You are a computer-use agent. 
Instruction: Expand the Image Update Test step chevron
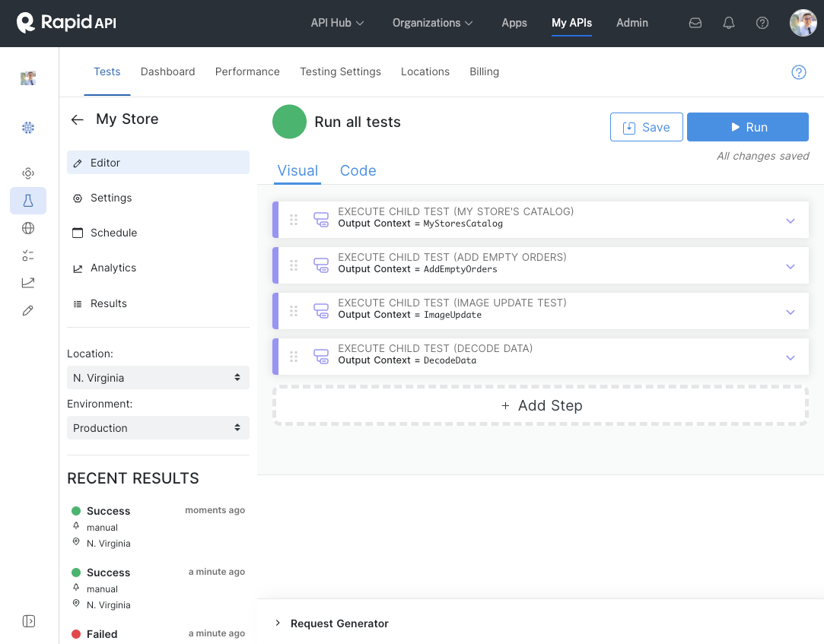791,312
